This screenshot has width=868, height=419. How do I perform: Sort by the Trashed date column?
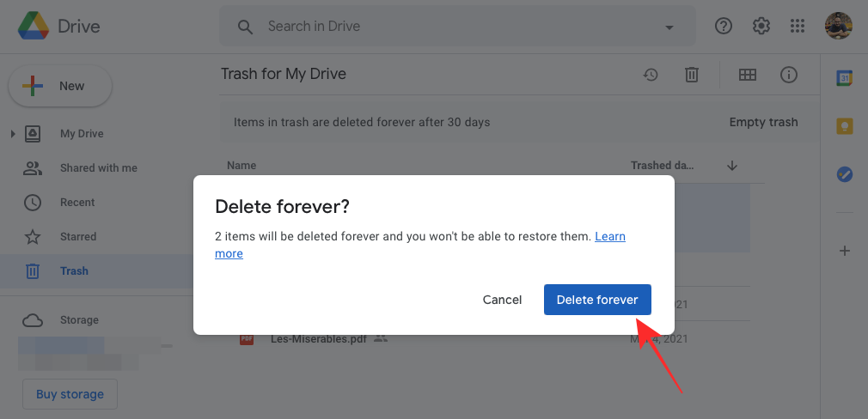663,165
